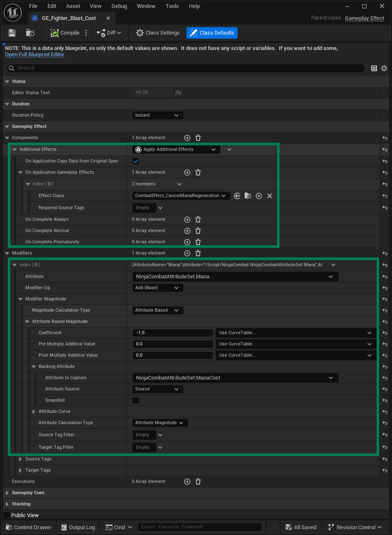Image resolution: width=392 pixels, height=535 pixels.
Task: Open the Asset menu
Action: pos(73,6)
